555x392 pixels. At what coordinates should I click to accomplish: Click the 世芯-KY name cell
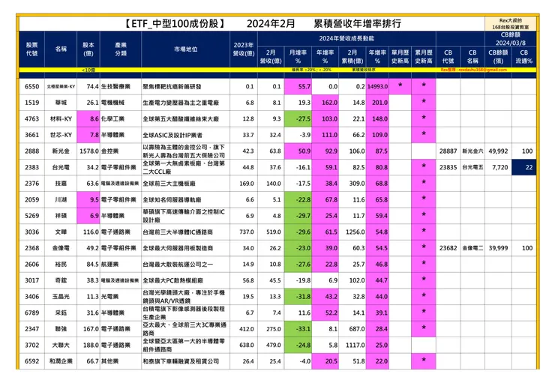(61, 135)
